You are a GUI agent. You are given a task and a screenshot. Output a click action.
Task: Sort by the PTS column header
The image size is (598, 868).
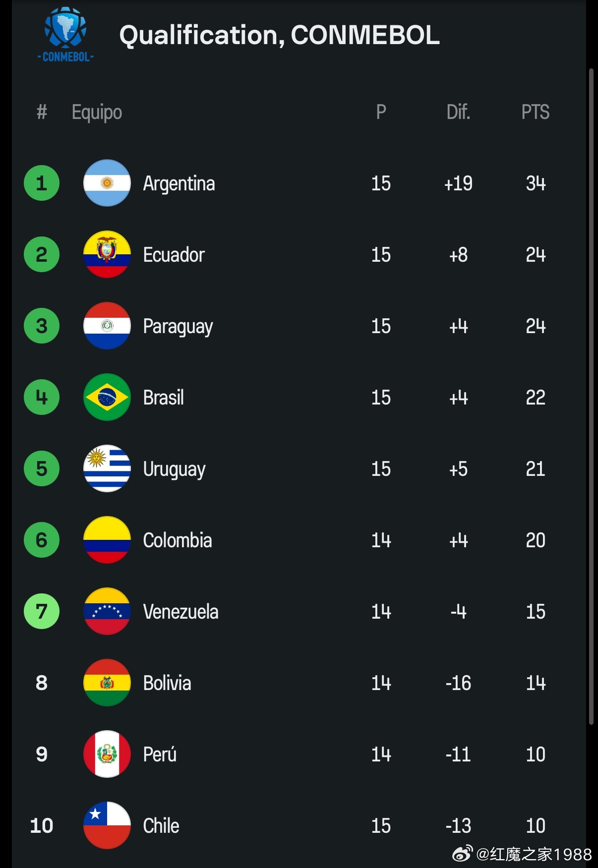[x=535, y=112]
